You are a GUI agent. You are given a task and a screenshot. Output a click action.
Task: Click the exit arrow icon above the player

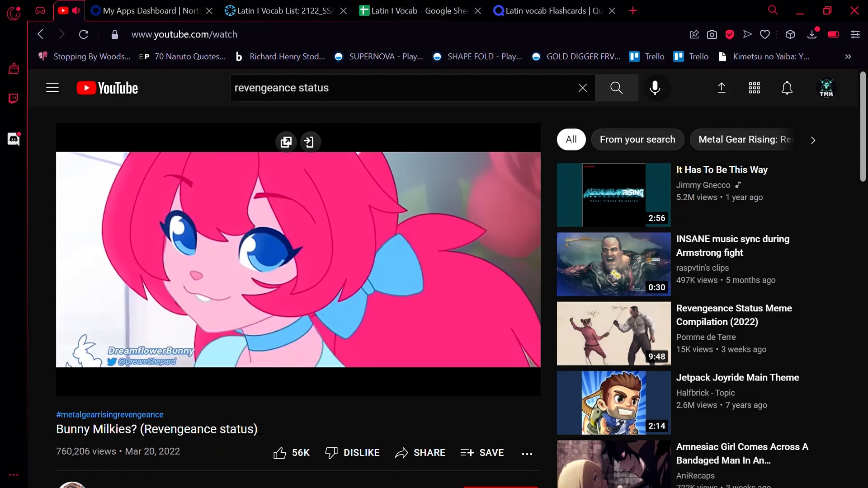[x=310, y=142]
